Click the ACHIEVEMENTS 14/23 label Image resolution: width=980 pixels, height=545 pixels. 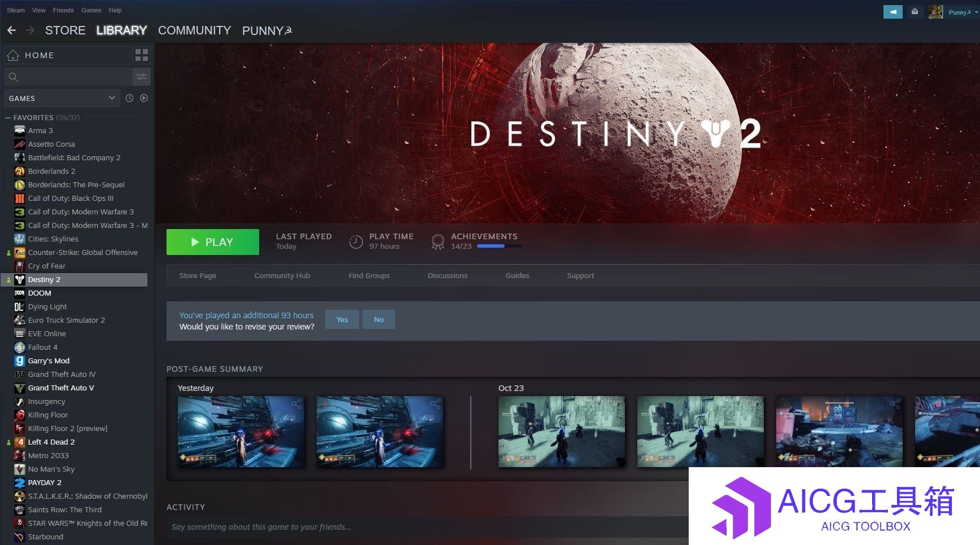click(484, 241)
